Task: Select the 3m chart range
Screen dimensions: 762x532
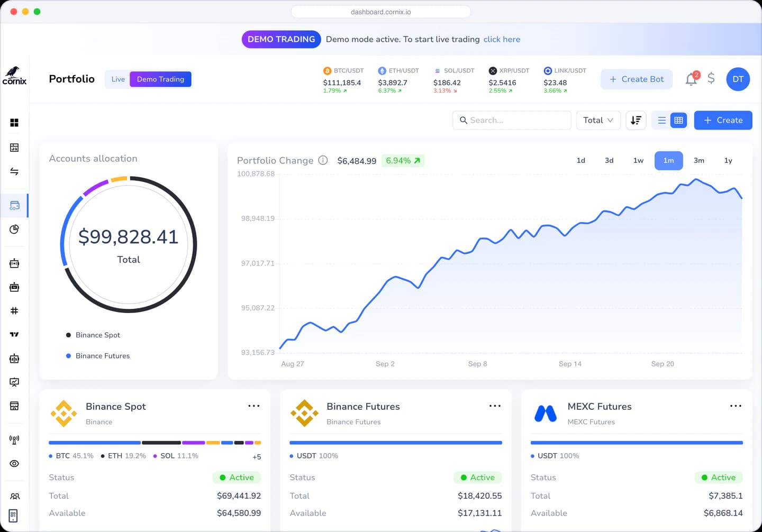Action: click(698, 160)
